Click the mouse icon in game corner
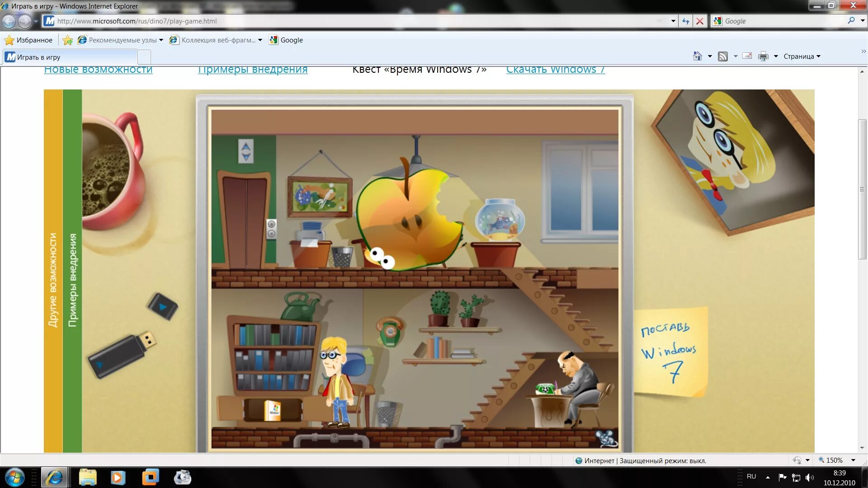 (x=606, y=438)
